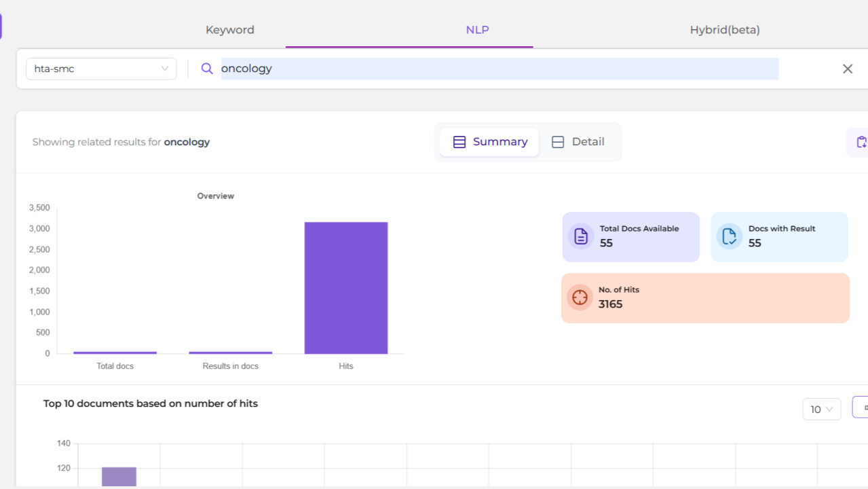Click the No. of Hits 3165 card
This screenshot has height=489, width=868.
tap(705, 298)
